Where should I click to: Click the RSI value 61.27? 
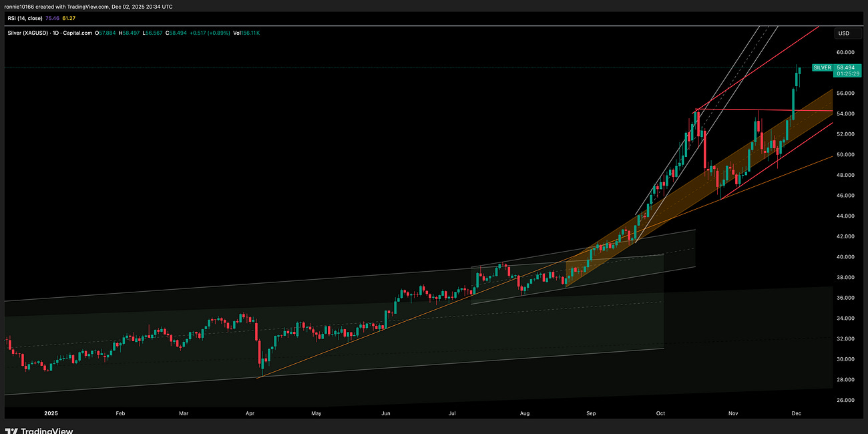(x=67, y=19)
